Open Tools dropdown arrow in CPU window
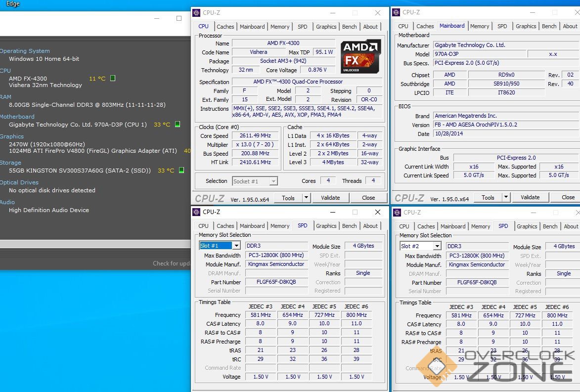 pos(306,197)
